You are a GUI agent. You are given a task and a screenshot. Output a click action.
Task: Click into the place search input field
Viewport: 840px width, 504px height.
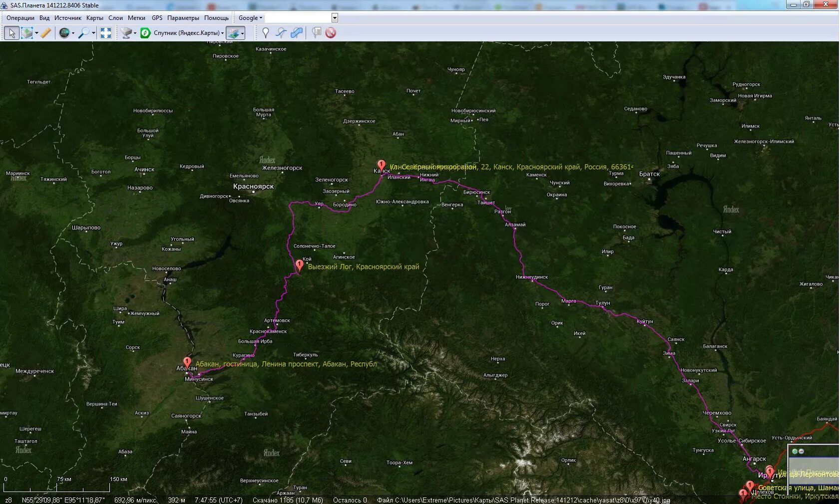pos(298,18)
